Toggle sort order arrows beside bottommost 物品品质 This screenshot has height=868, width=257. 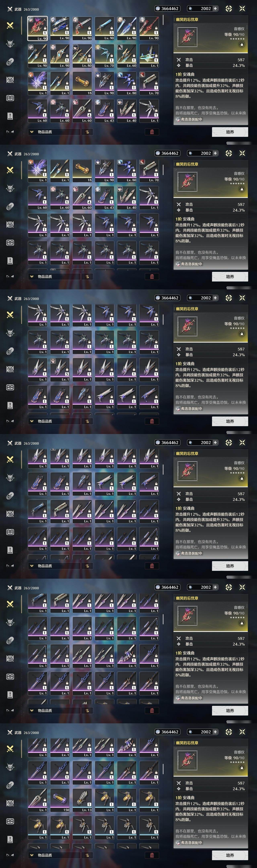click(x=87, y=855)
